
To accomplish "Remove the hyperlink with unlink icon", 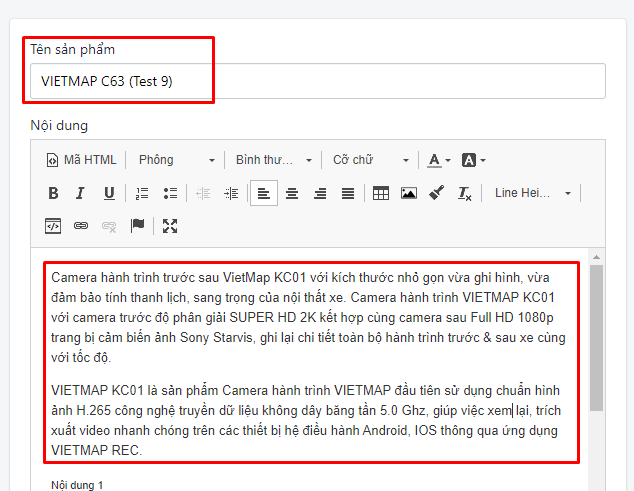I will 109,226.
